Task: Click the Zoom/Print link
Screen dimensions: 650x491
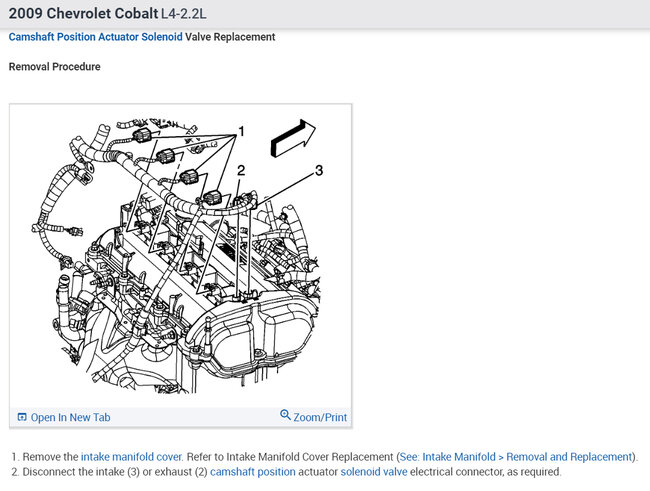Action: [320, 417]
